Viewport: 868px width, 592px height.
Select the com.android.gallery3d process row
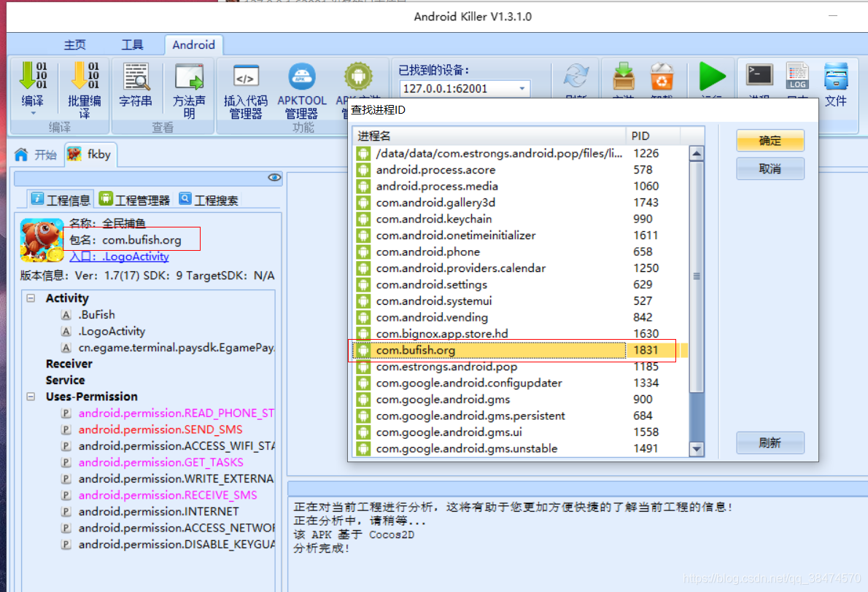click(x=519, y=203)
